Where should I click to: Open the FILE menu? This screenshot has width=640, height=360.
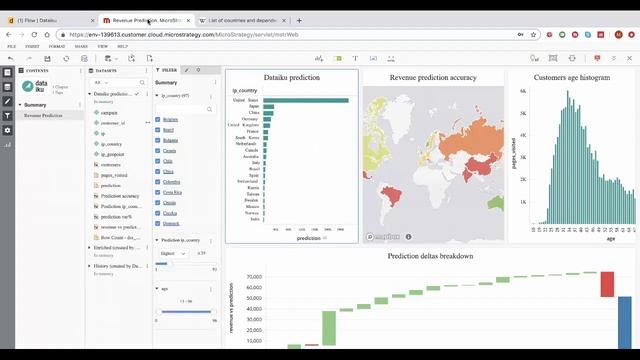pyautogui.click(x=11, y=47)
